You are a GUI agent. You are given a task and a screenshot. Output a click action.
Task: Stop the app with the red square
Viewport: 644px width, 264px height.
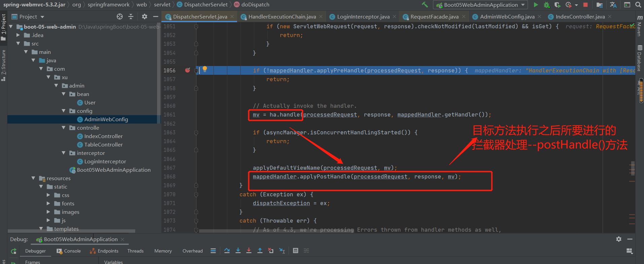585,5
